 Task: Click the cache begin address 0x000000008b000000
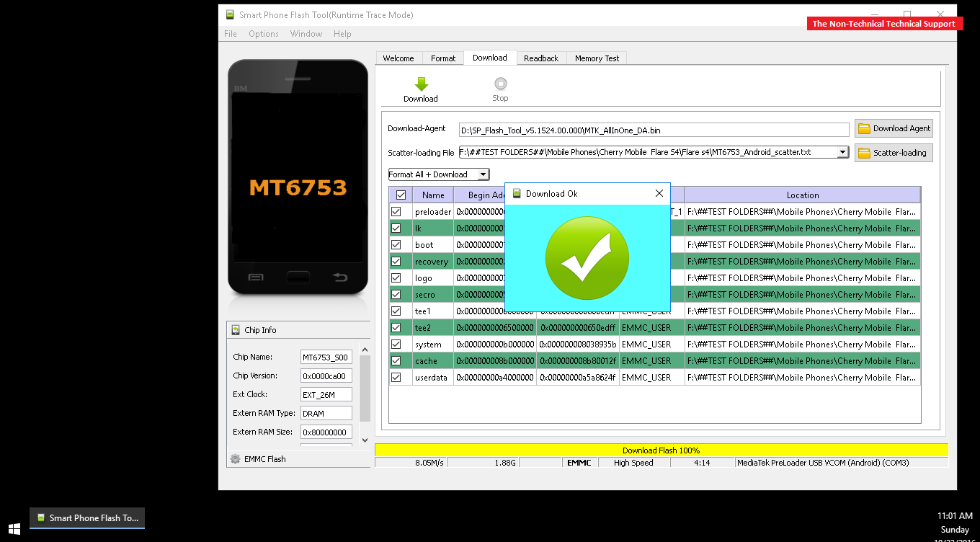coord(495,361)
